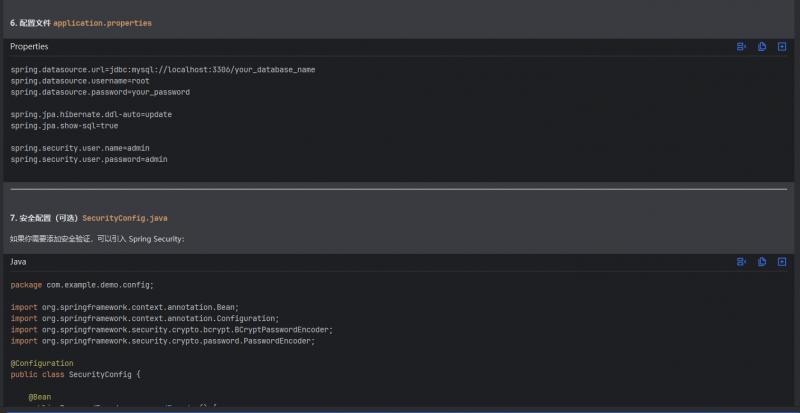Image resolution: width=800 pixels, height=413 pixels.
Task: Click the package com.example.demo.config line
Action: pyautogui.click(x=82, y=285)
